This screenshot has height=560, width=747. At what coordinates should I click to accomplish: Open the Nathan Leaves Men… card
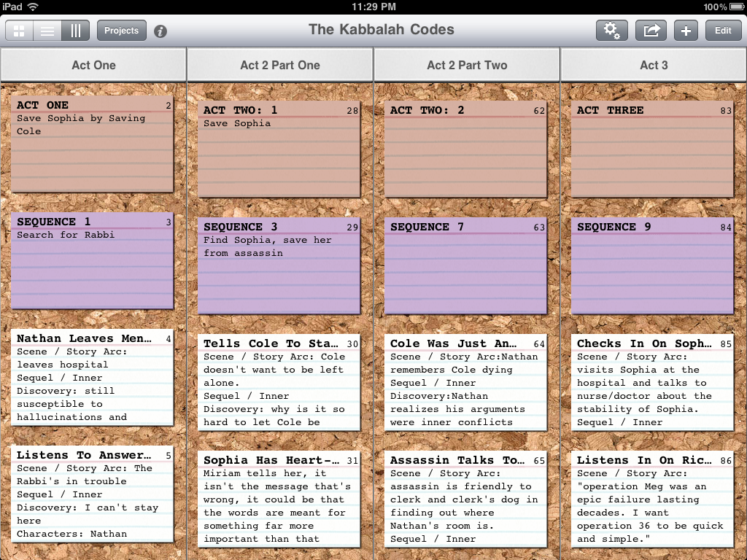click(x=92, y=377)
